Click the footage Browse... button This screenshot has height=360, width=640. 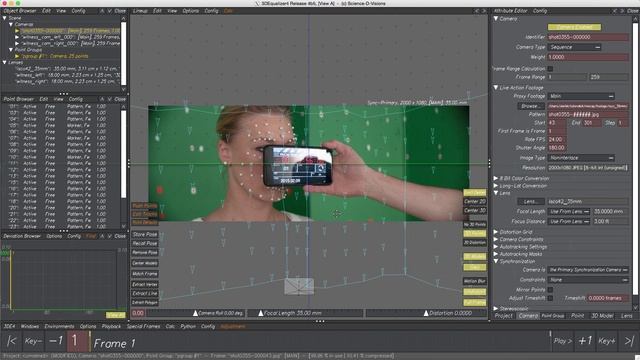pyautogui.click(x=531, y=106)
